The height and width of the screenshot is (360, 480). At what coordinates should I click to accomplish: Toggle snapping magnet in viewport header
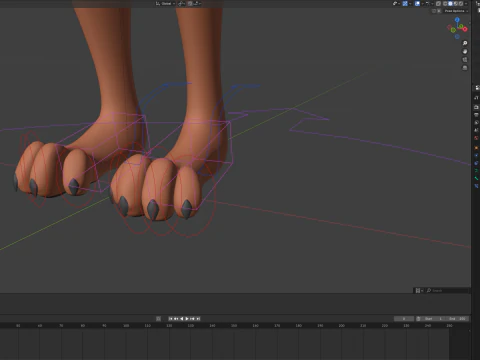click(x=190, y=3)
